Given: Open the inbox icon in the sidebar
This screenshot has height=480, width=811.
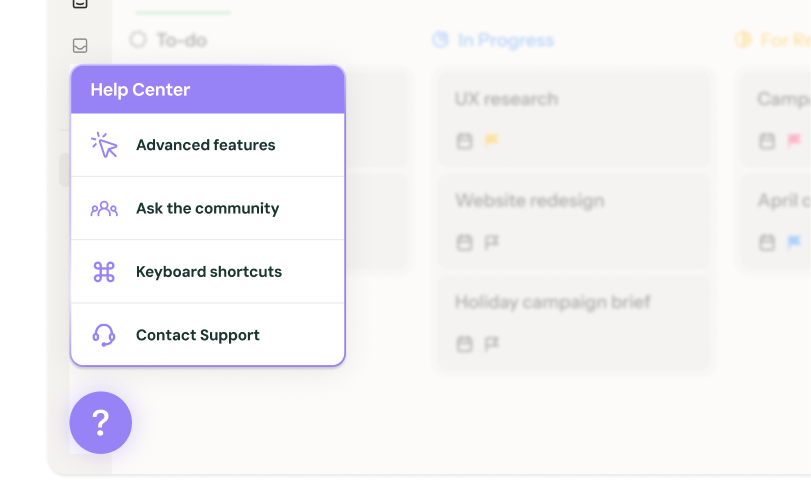Looking at the screenshot, I should click(x=80, y=45).
